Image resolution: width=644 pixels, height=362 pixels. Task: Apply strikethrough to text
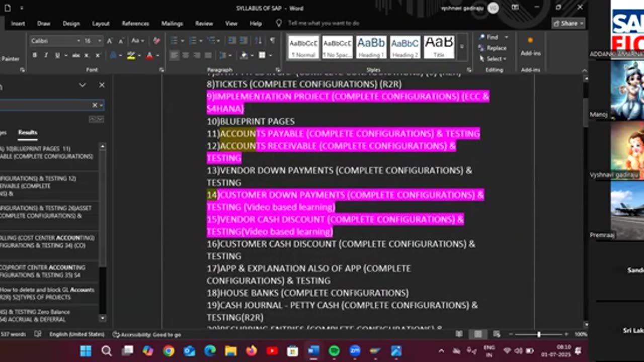76,55
